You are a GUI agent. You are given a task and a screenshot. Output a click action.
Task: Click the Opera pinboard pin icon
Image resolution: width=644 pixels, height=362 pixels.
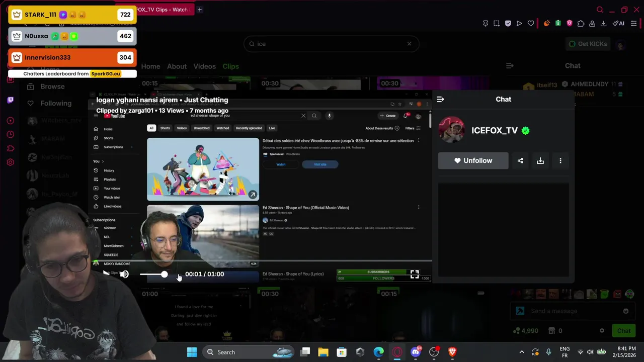pyautogui.click(x=485, y=24)
